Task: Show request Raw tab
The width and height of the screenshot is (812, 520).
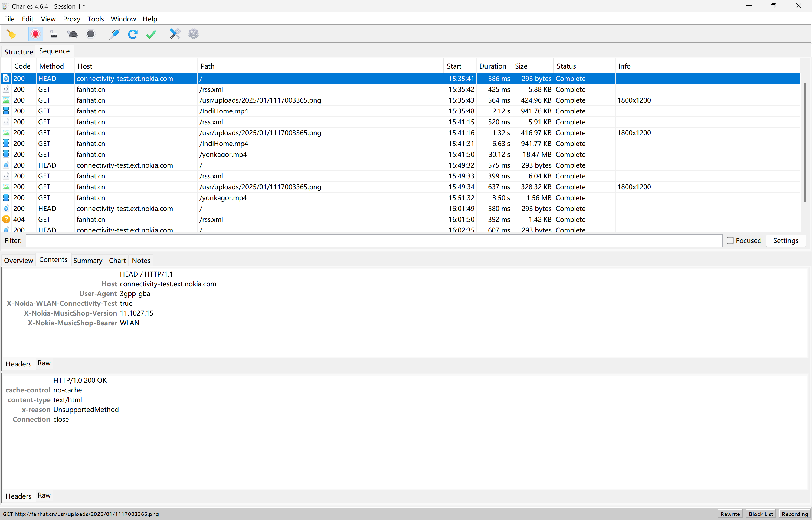Action: (44, 363)
